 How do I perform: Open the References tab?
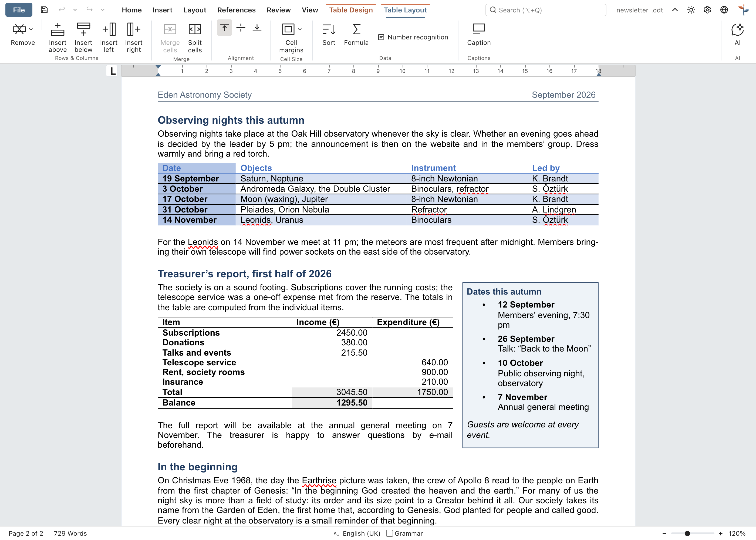(236, 10)
